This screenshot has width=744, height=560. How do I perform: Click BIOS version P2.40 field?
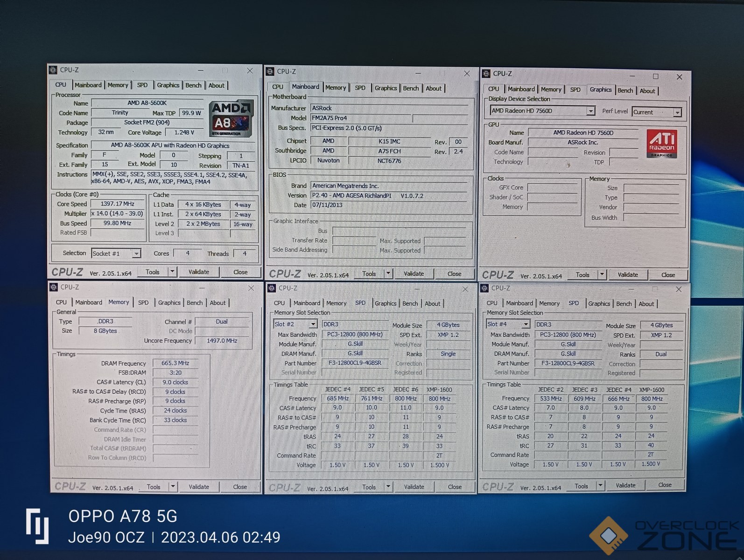(389, 196)
